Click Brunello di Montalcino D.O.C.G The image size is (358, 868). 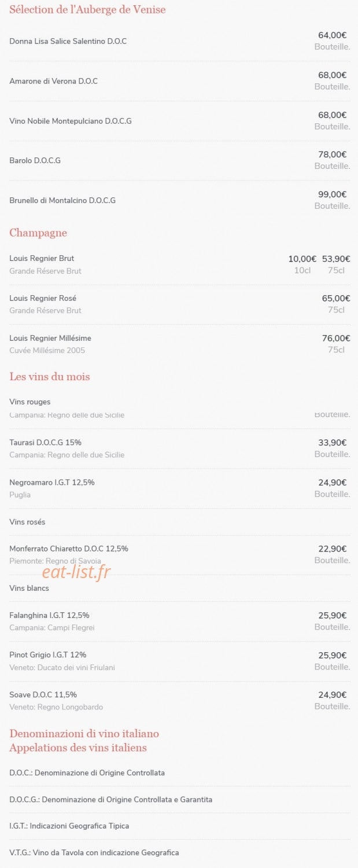(x=62, y=200)
